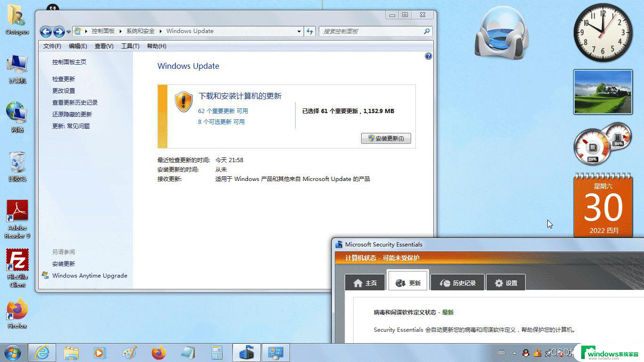Click the Security Essentials taskbar button

[x=246, y=353]
